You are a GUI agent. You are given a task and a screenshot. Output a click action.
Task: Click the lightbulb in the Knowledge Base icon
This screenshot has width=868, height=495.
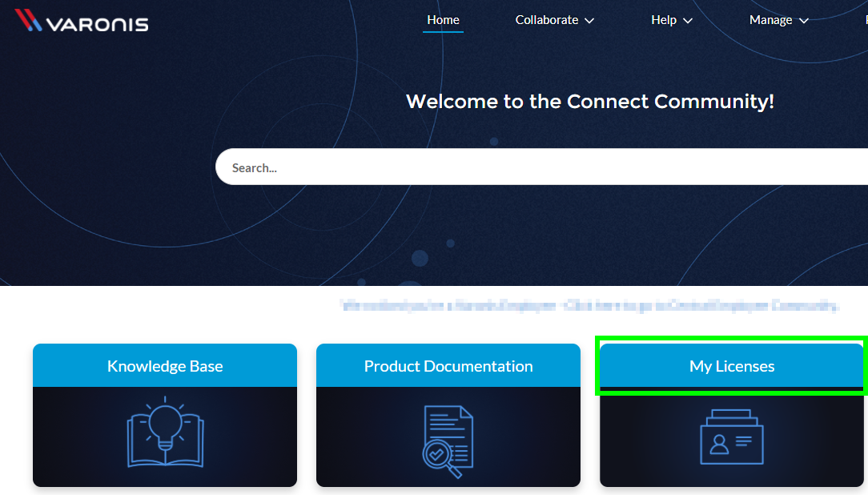165,421
